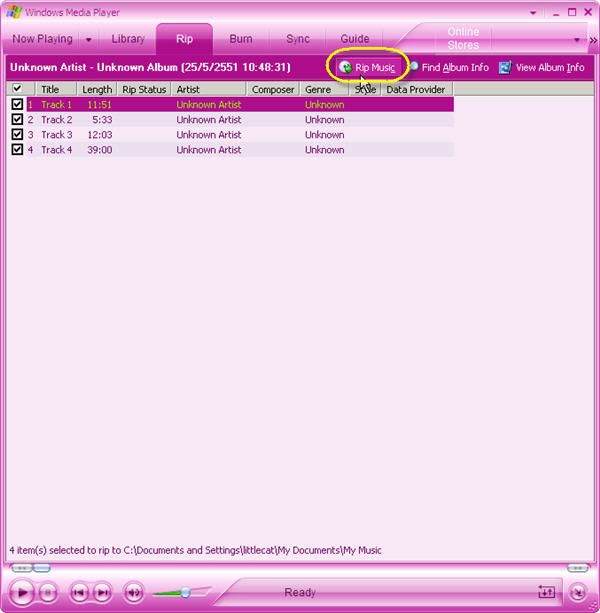
Task: Click the Composer column header
Action: (x=273, y=89)
